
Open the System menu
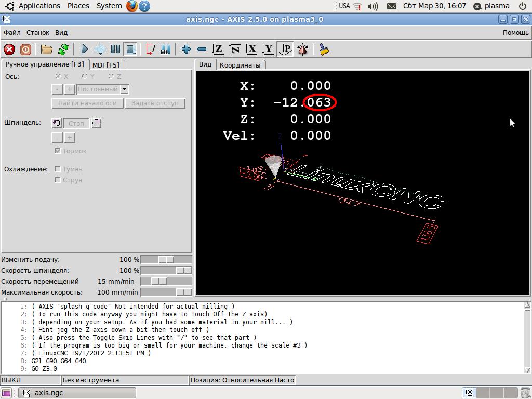tap(109, 6)
